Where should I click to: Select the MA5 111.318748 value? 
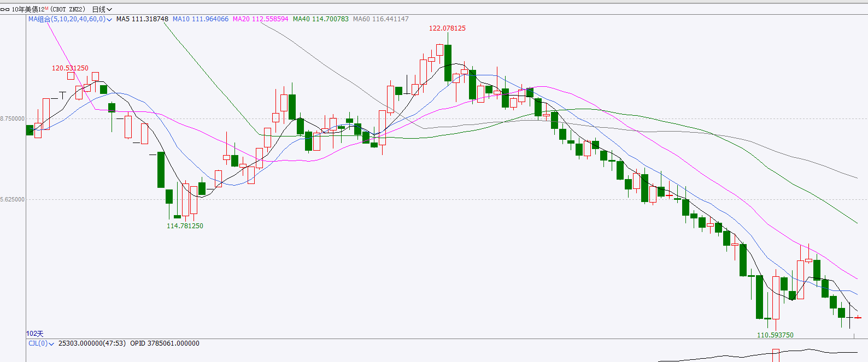pos(142,19)
